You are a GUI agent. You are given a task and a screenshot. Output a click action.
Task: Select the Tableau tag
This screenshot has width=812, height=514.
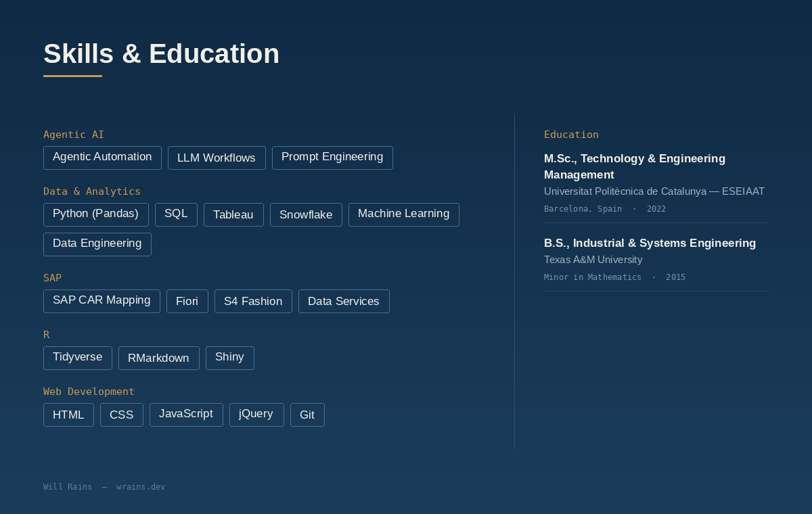(x=233, y=214)
